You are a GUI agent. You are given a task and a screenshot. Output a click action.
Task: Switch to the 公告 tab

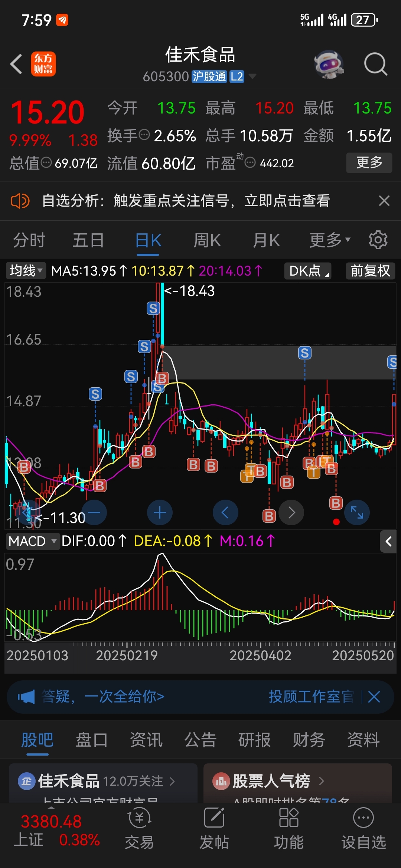click(x=200, y=740)
